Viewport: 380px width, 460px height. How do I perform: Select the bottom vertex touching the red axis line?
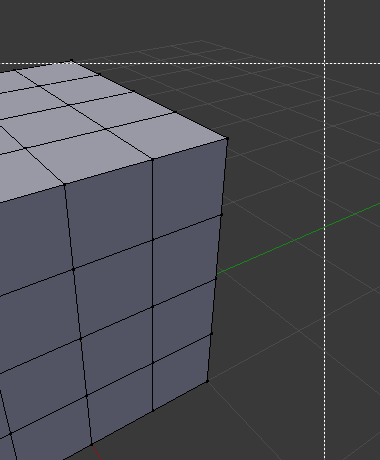92,444
